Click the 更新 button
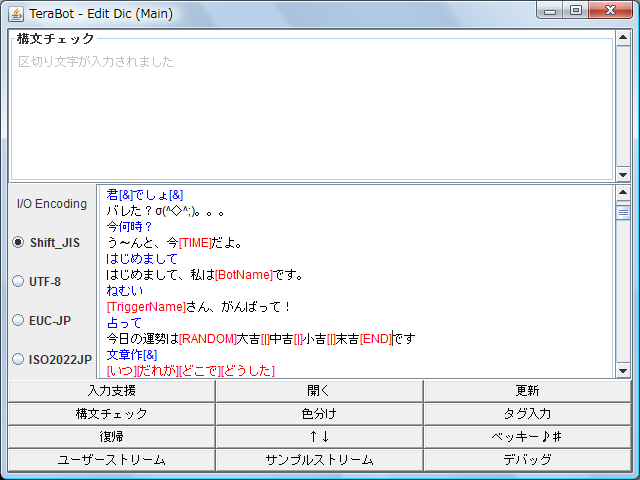 coord(527,391)
